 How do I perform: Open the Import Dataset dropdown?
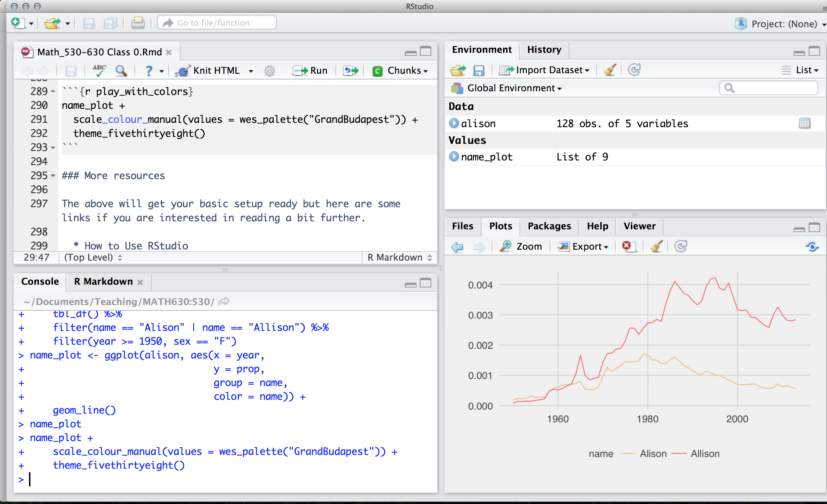(544, 70)
